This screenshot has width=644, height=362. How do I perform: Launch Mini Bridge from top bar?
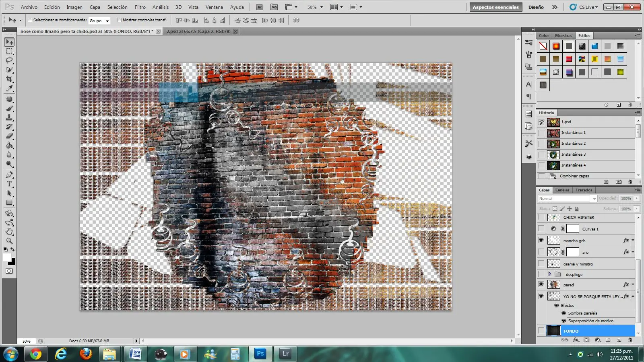(274, 7)
